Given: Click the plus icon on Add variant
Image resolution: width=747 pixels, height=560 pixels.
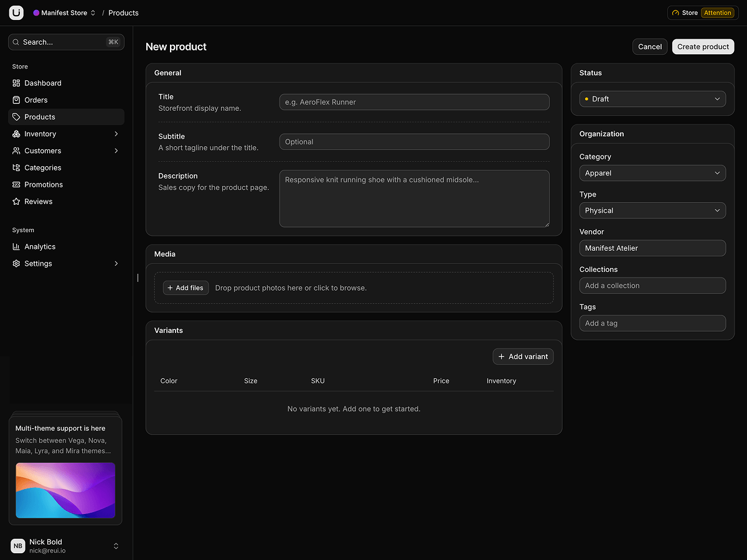Looking at the screenshot, I should 502,357.
